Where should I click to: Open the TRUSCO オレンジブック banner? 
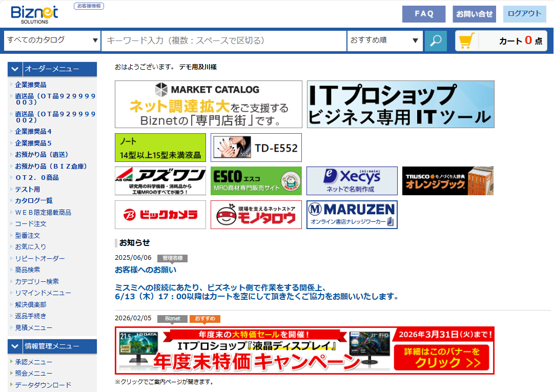447,181
